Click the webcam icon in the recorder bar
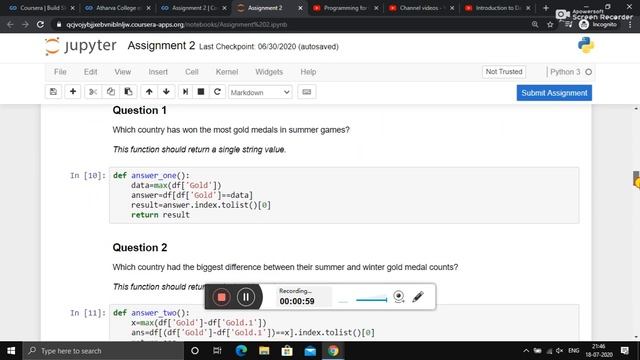The height and width of the screenshot is (360, 640). 399,297
